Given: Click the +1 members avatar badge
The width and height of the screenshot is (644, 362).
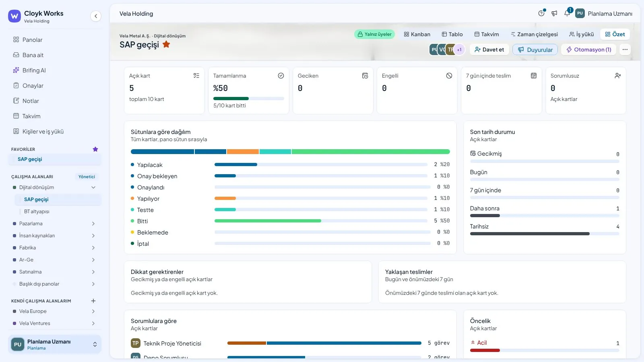Looking at the screenshot, I should click(x=459, y=49).
